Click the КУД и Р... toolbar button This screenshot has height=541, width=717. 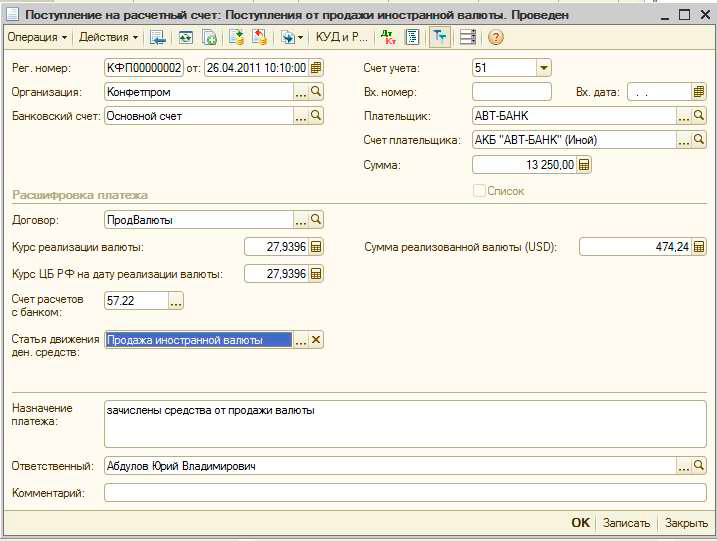[x=342, y=37]
